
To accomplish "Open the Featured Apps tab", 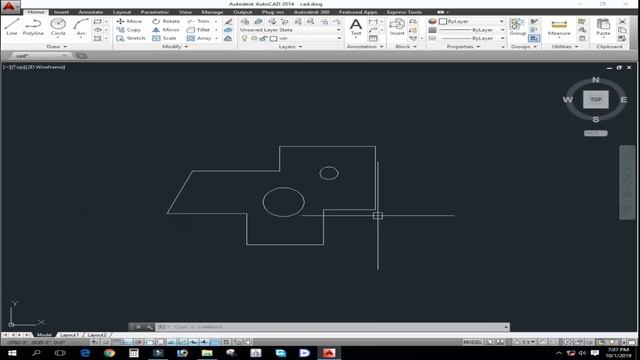I will (358, 12).
